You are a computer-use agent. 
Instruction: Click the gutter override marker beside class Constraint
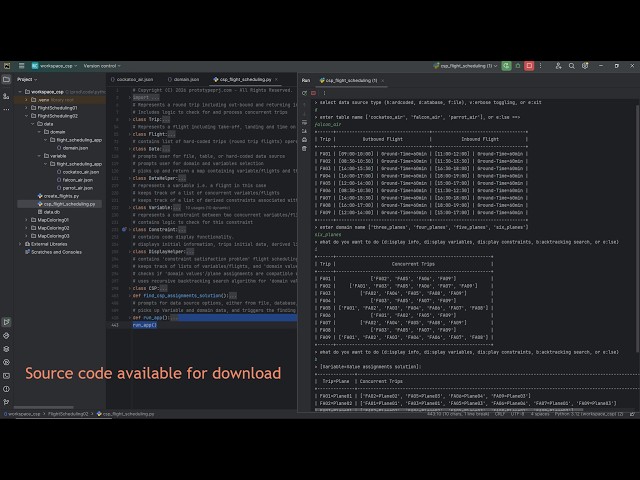coord(124,229)
